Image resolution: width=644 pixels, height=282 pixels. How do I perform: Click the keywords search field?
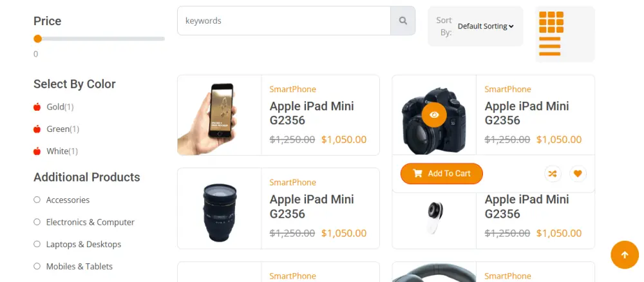click(283, 21)
